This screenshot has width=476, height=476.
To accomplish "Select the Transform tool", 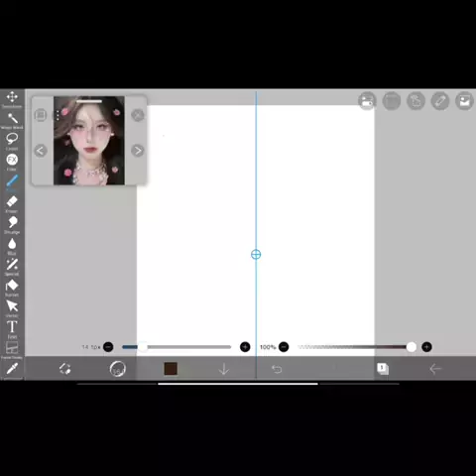I will [12, 97].
